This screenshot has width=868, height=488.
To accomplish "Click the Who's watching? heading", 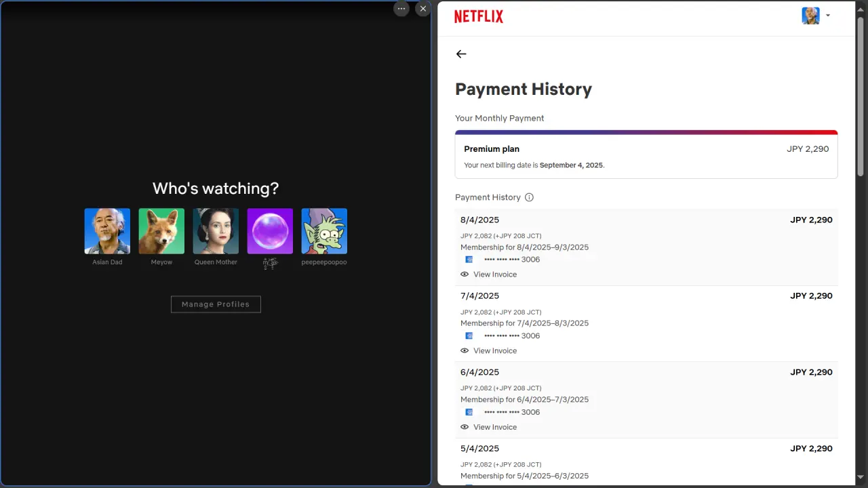I will [x=216, y=188].
